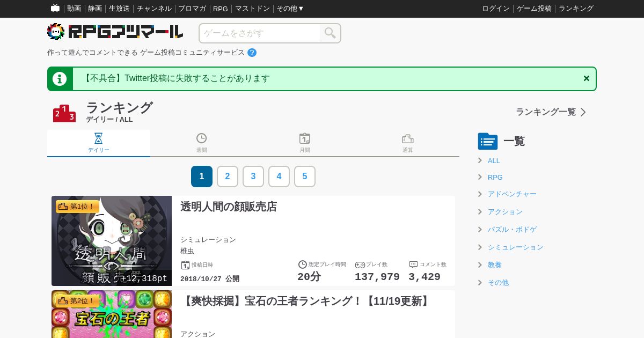The width and height of the screenshot is (644, 338).
Task: Click the play count 137,979
Action: (x=377, y=277)
